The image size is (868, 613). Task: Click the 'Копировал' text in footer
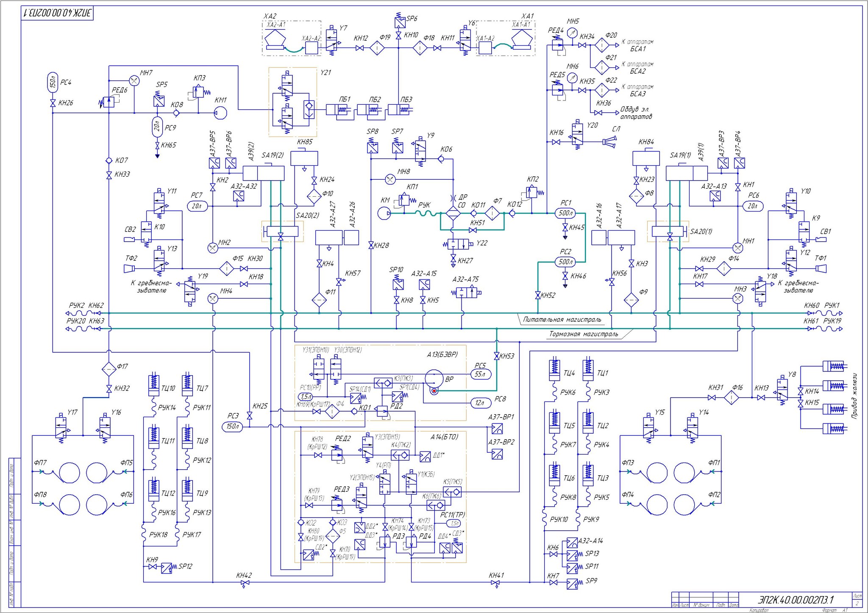759,610
